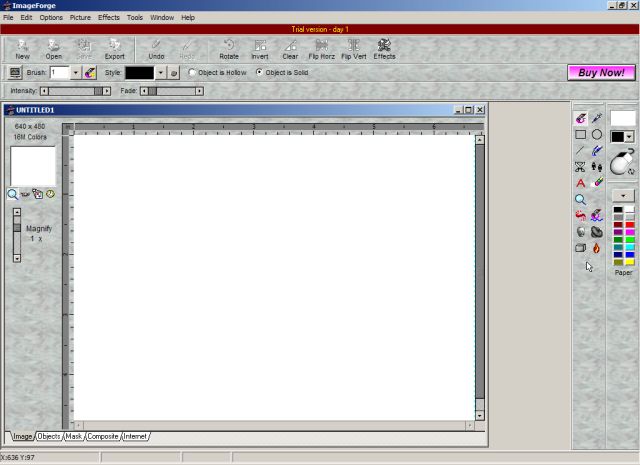
Task: Select the Object is Solid option
Action: pos(282,72)
